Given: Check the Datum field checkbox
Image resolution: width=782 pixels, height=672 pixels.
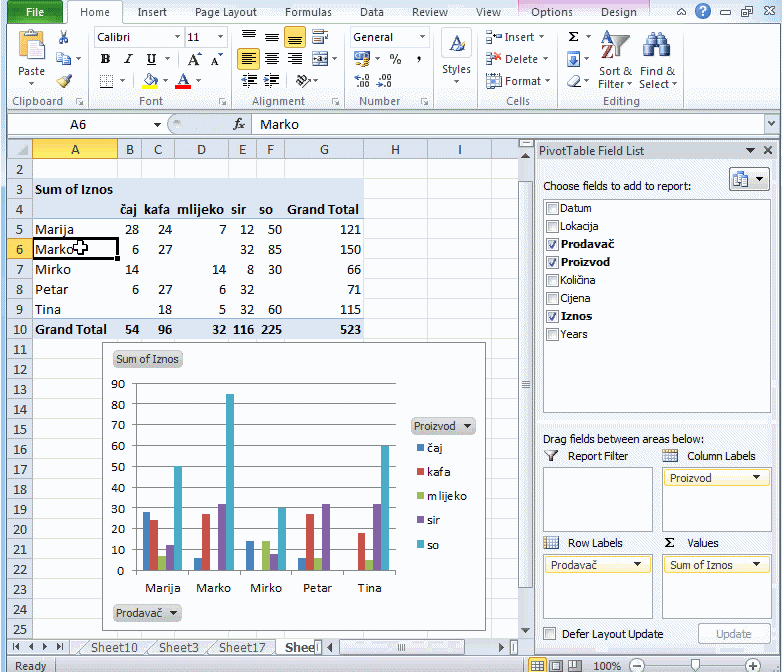Looking at the screenshot, I should pyautogui.click(x=553, y=208).
